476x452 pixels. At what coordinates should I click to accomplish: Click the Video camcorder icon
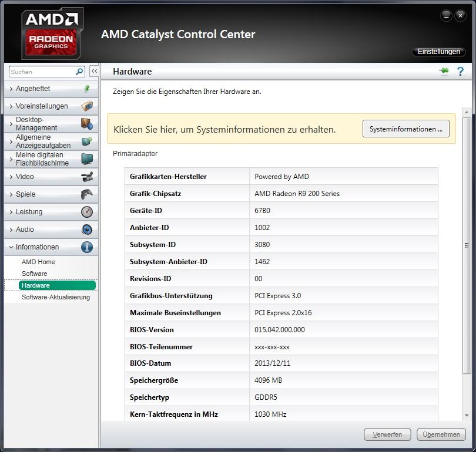(87, 177)
